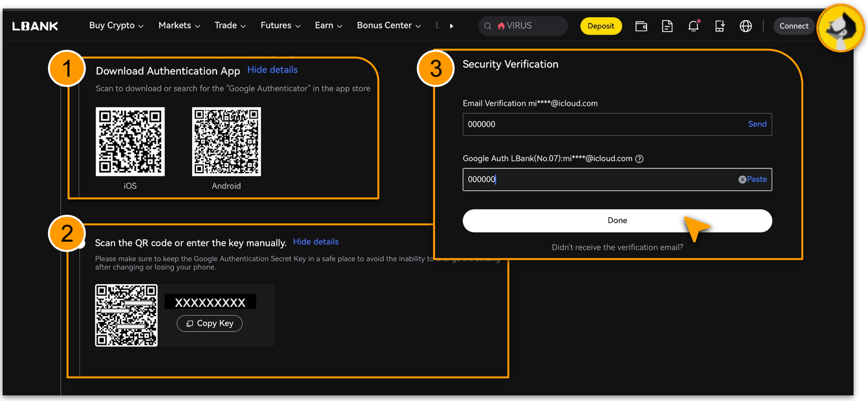Expand the Buy Crypto dropdown
868x401 pixels.
point(116,26)
